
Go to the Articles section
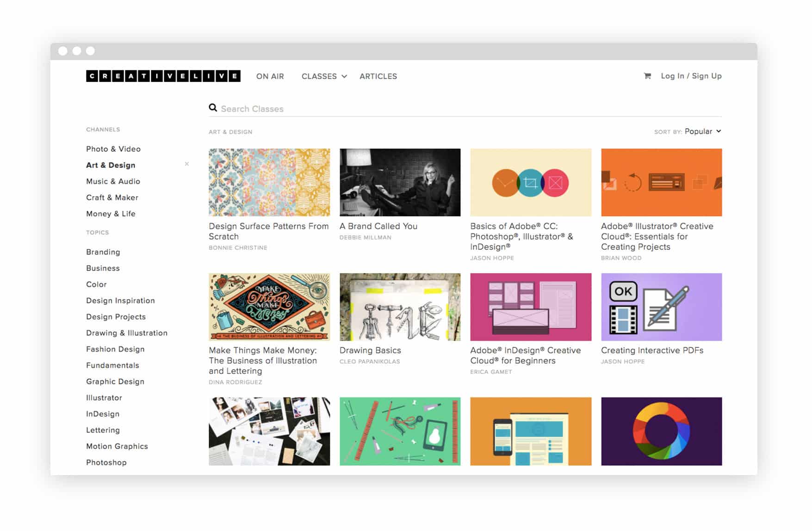click(378, 76)
